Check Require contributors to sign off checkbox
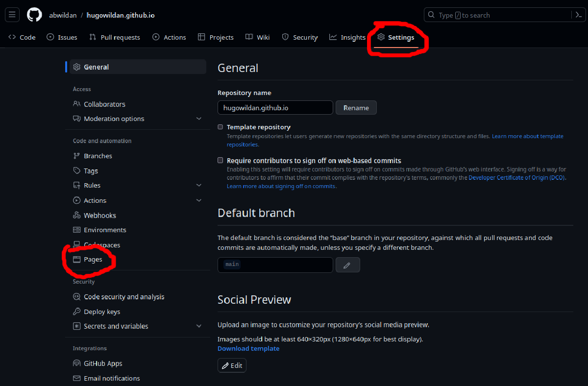The image size is (588, 386). coord(220,160)
